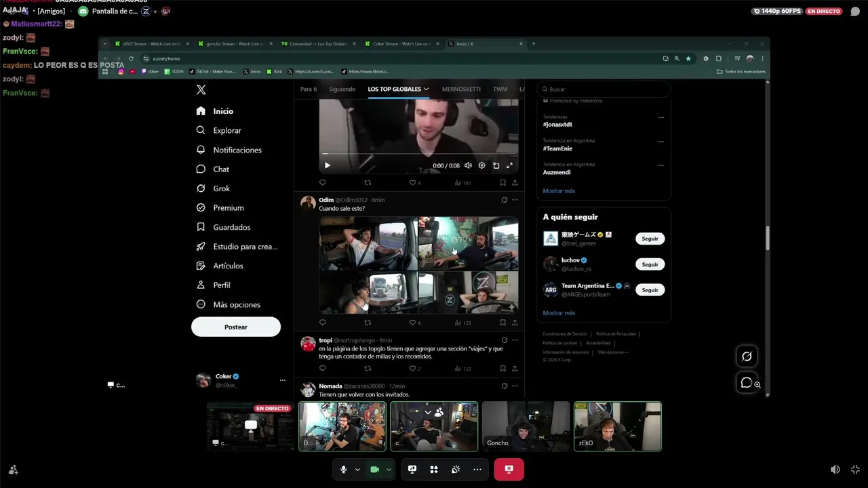Screen dimensions: 868x488
Task: Toggle picture-in-picture on tweet video
Action: 496,165
